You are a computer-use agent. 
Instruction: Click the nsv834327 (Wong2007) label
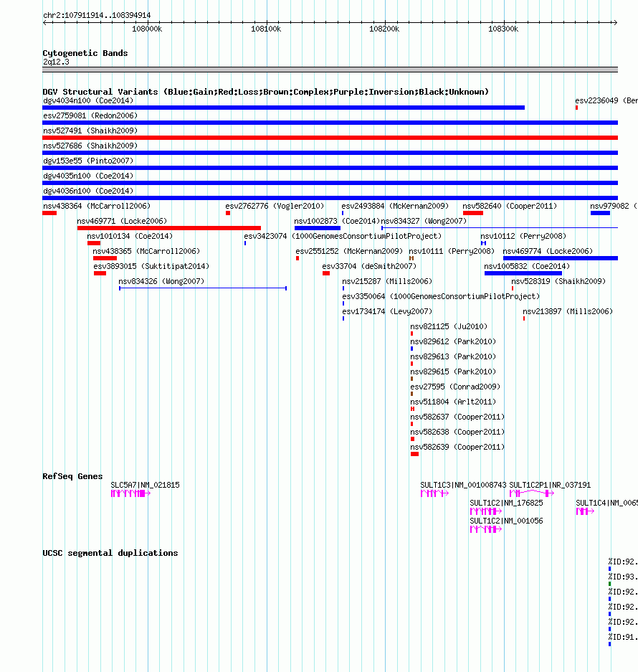(424, 221)
